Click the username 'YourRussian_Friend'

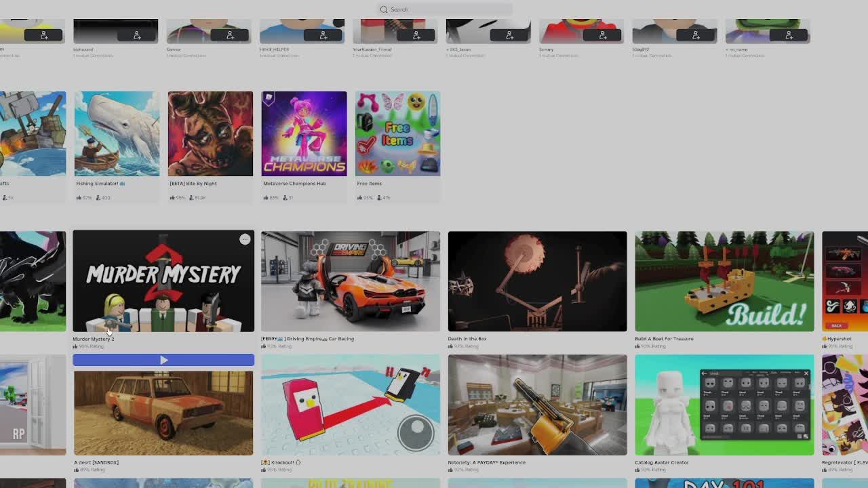tap(372, 49)
